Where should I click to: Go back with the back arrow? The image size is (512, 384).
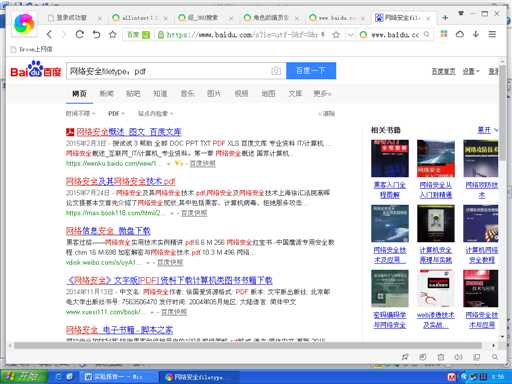[x=50, y=34]
